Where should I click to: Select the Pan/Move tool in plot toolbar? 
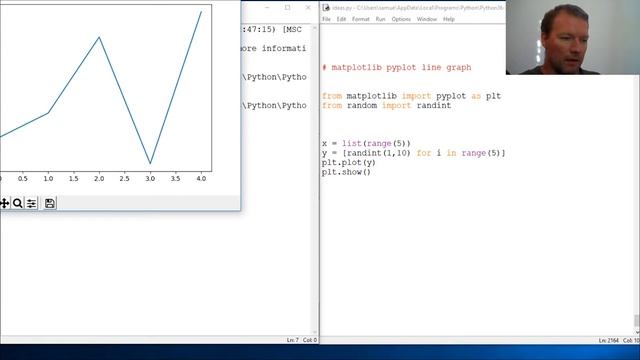(x=4, y=203)
